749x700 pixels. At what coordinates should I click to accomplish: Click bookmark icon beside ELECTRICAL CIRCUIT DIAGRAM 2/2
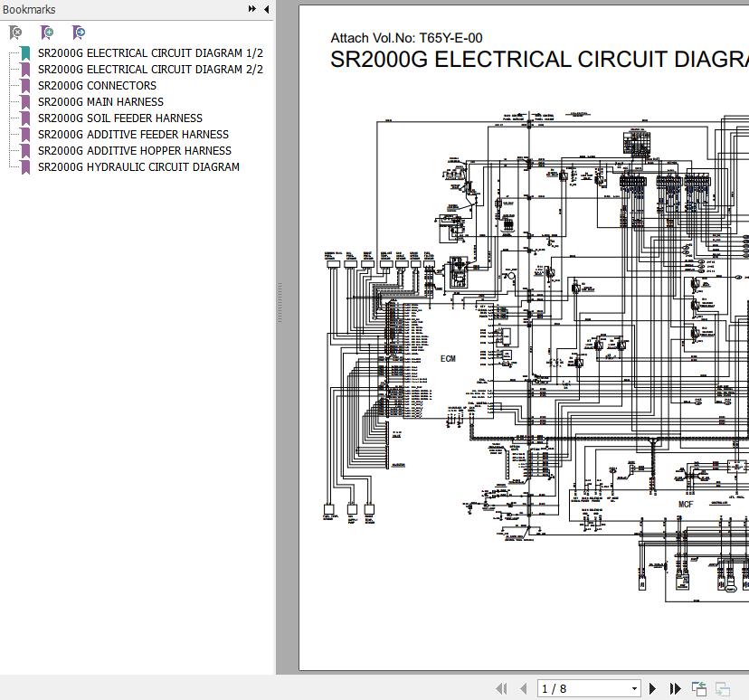click(x=25, y=70)
